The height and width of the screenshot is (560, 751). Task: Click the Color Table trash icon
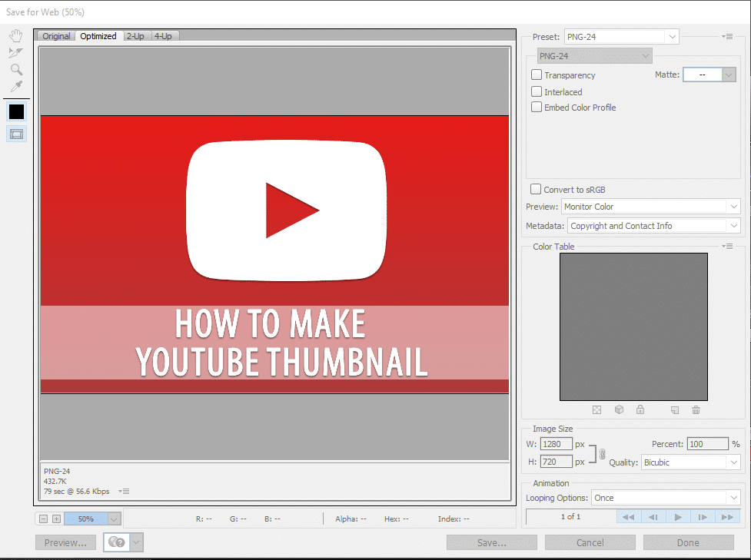[696, 410]
